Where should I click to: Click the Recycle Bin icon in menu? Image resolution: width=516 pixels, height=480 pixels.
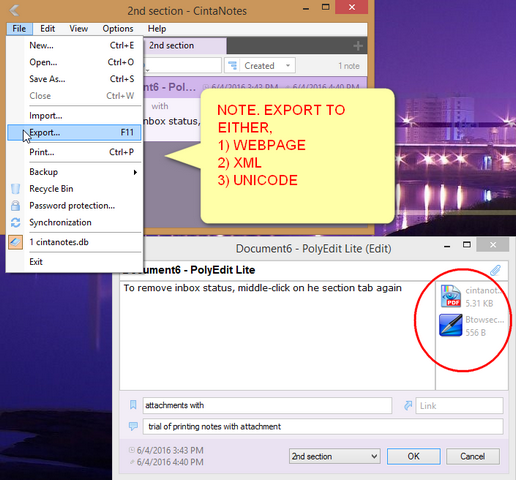click(15, 189)
